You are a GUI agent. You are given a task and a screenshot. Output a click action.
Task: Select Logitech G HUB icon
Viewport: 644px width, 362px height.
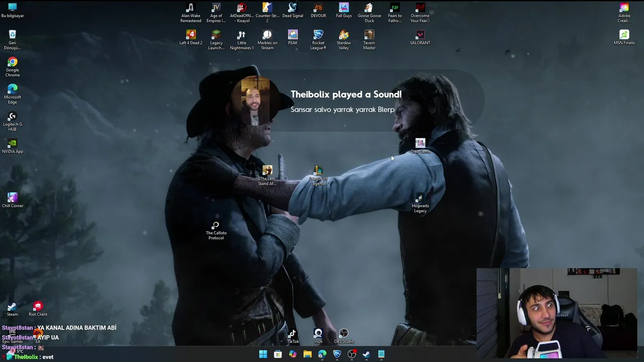click(13, 122)
